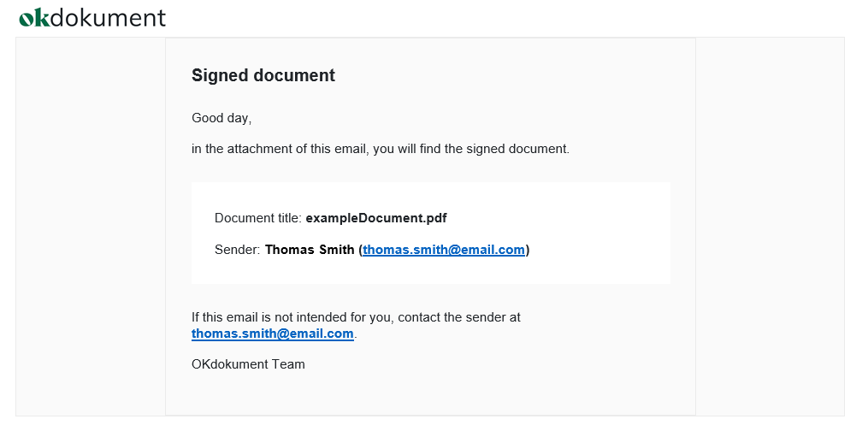Select the 'Signed document' heading

click(263, 75)
